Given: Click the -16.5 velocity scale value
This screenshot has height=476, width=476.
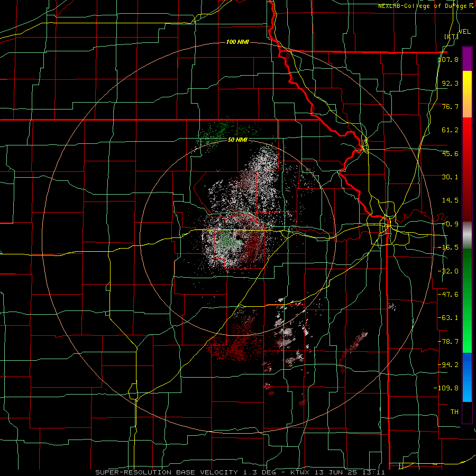Looking at the screenshot, I should 448,248.
